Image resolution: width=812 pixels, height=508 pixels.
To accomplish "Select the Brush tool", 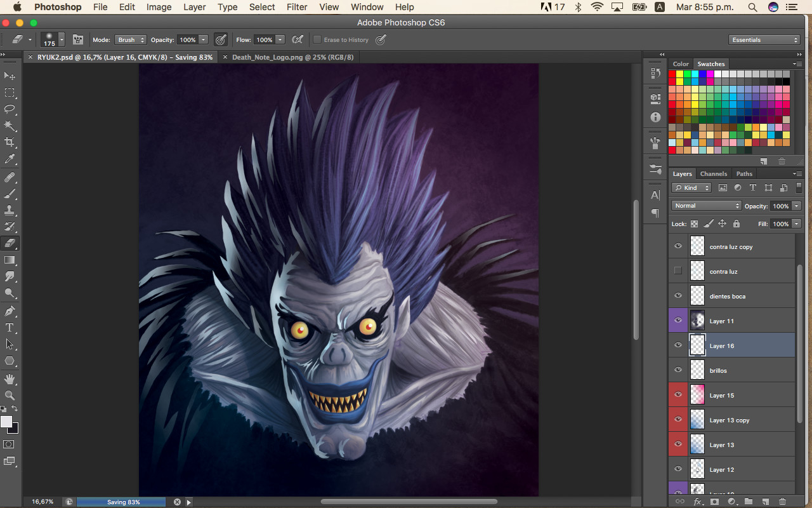I will [10, 194].
